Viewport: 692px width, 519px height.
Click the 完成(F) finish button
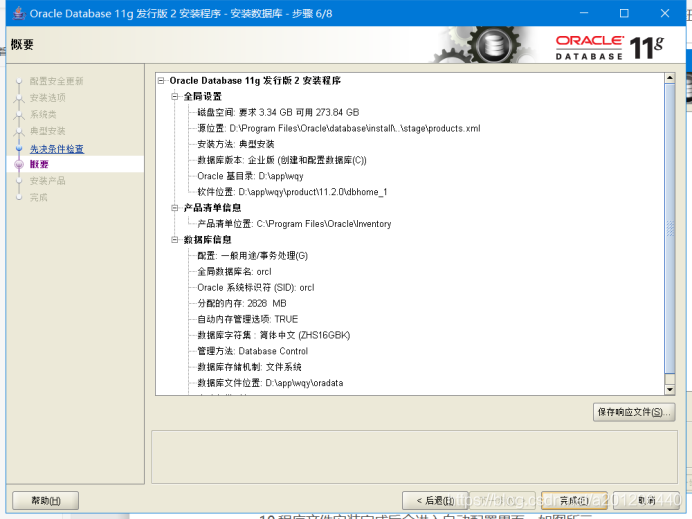click(574, 500)
